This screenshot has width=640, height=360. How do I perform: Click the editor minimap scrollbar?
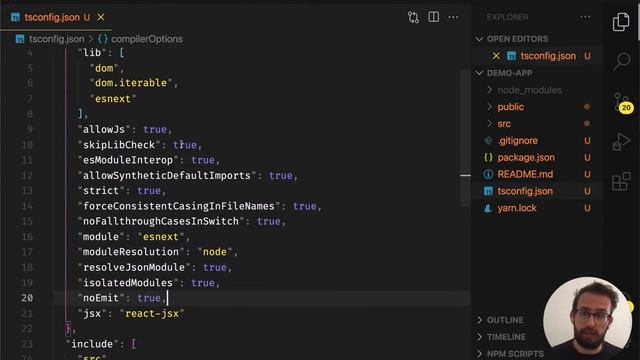click(x=465, y=139)
